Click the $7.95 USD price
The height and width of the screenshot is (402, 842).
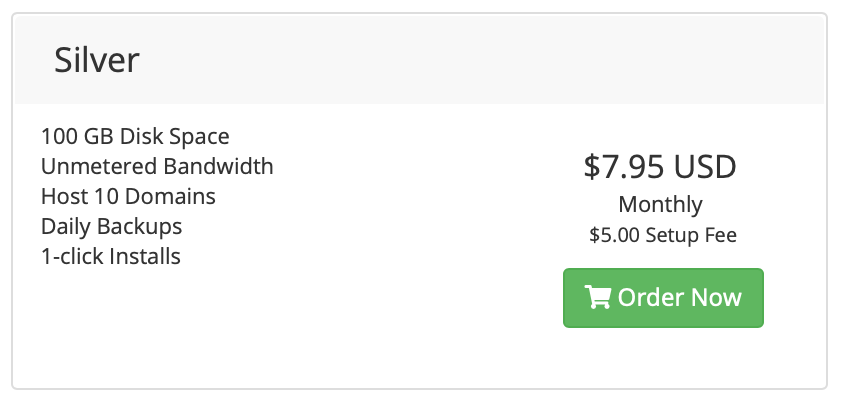point(660,166)
